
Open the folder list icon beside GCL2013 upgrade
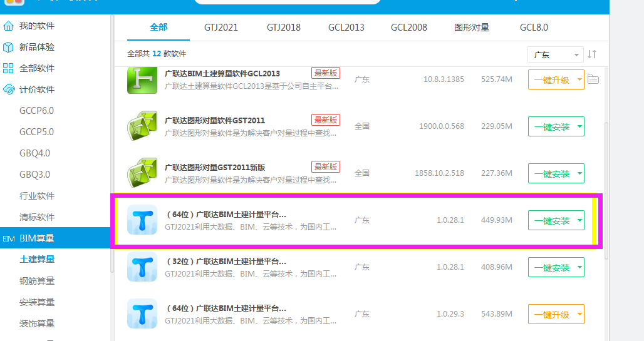pyautogui.click(x=593, y=79)
